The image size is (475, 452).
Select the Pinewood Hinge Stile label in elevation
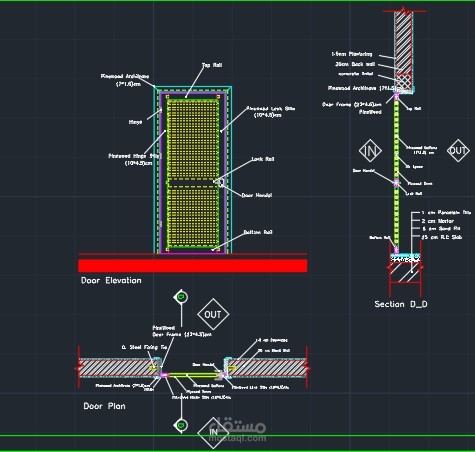point(135,159)
